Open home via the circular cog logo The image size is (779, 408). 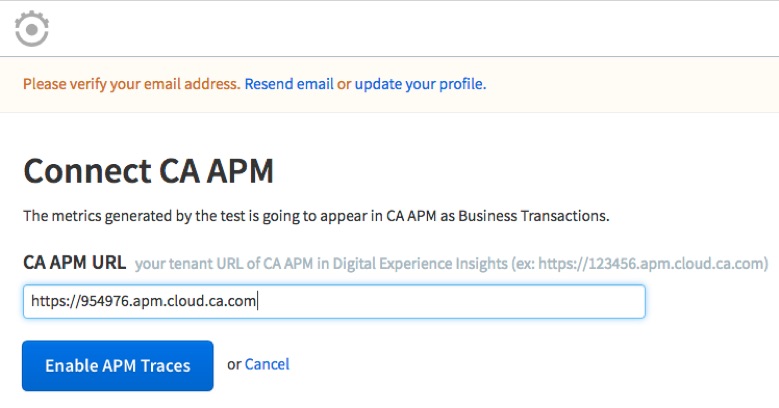coord(32,29)
